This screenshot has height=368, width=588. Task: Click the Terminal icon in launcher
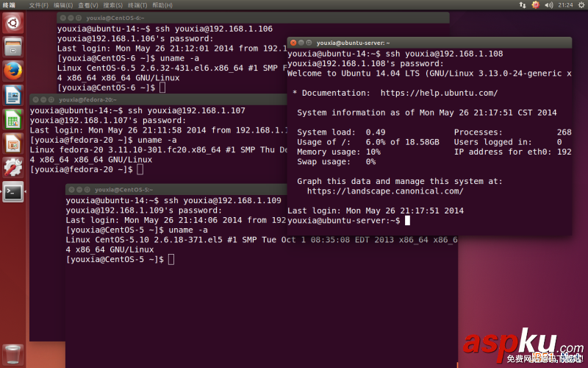13,192
